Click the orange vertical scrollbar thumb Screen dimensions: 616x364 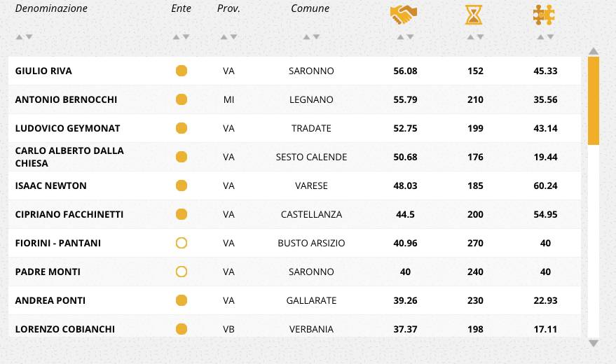click(594, 101)
